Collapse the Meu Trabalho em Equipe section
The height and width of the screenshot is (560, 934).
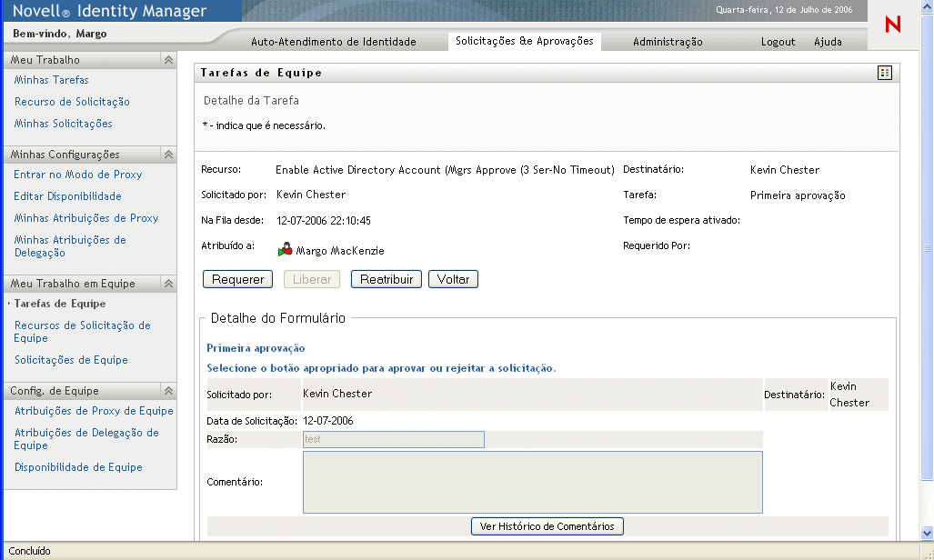(168, 284)
